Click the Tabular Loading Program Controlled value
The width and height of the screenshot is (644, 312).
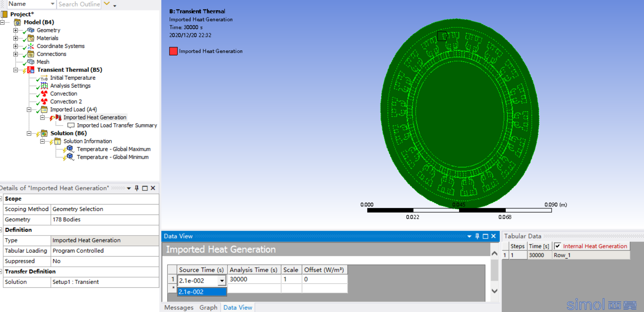coord(105,251)
